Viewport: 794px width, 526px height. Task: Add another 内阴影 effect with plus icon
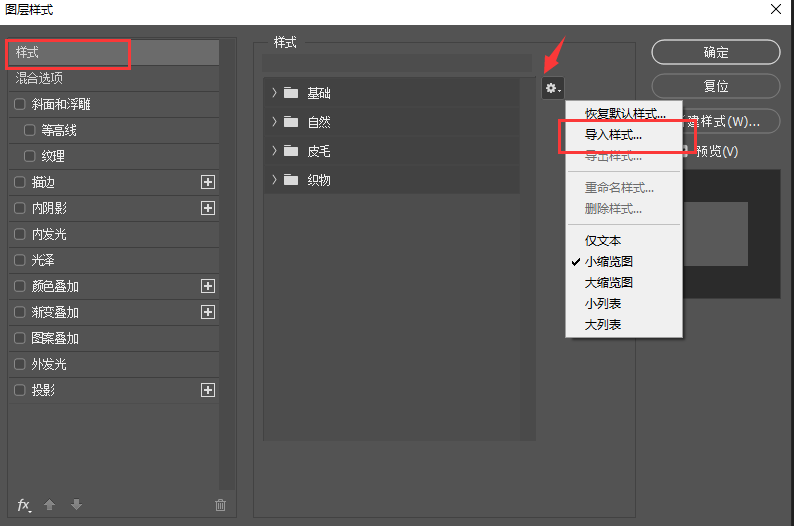[x=208, y=208]
